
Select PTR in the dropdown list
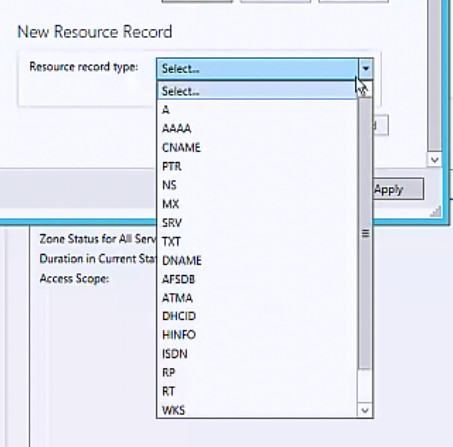[257, 166]
